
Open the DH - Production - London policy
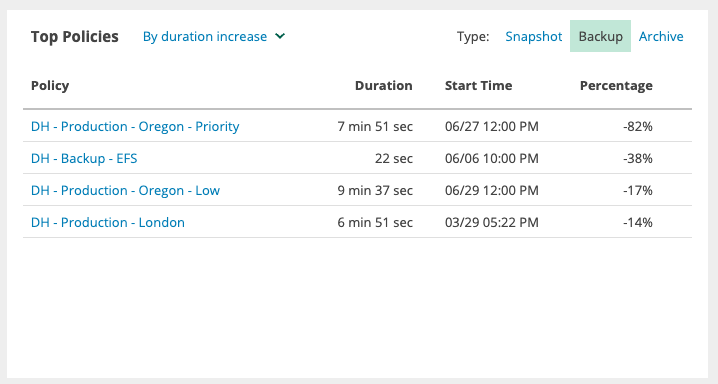pos(108,222)
